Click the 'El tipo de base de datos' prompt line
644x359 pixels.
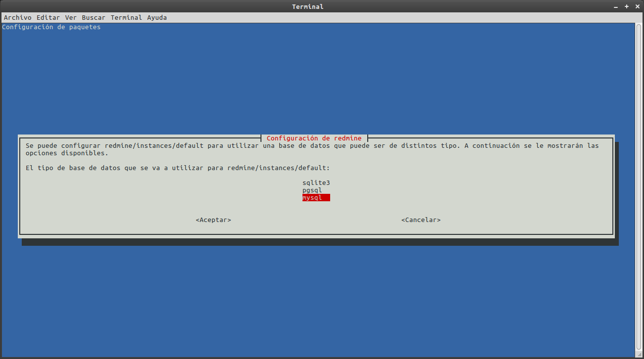pyautogui.click(x=177, y=168)
